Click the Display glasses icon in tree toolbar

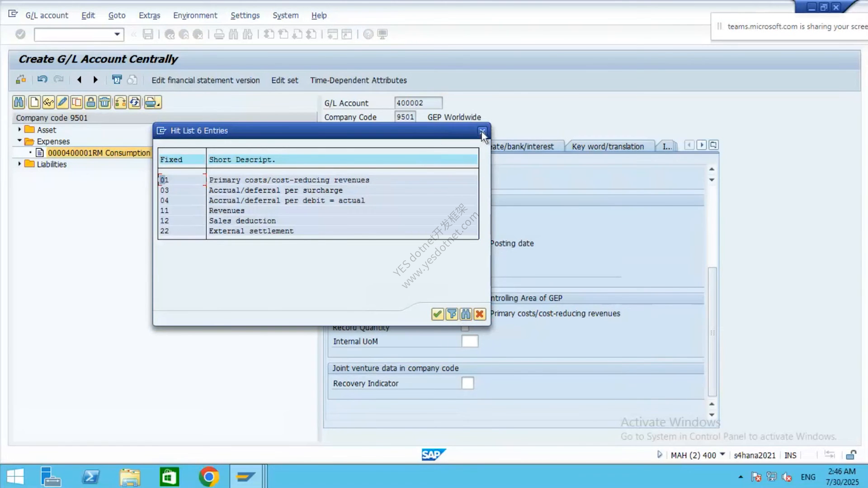tap(48, 102)
